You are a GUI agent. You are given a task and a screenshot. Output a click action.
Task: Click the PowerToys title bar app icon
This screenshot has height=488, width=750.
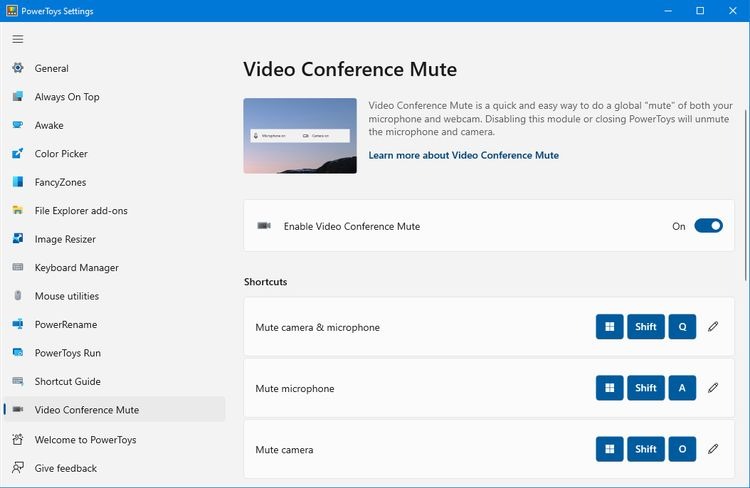tap(12, 11)
